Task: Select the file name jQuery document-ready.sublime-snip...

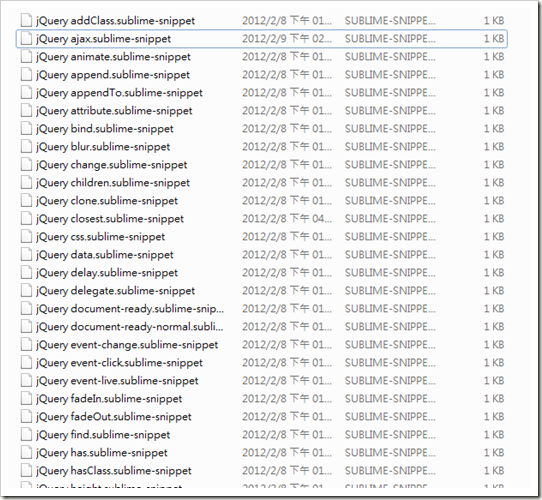Action: coord(130,308)
